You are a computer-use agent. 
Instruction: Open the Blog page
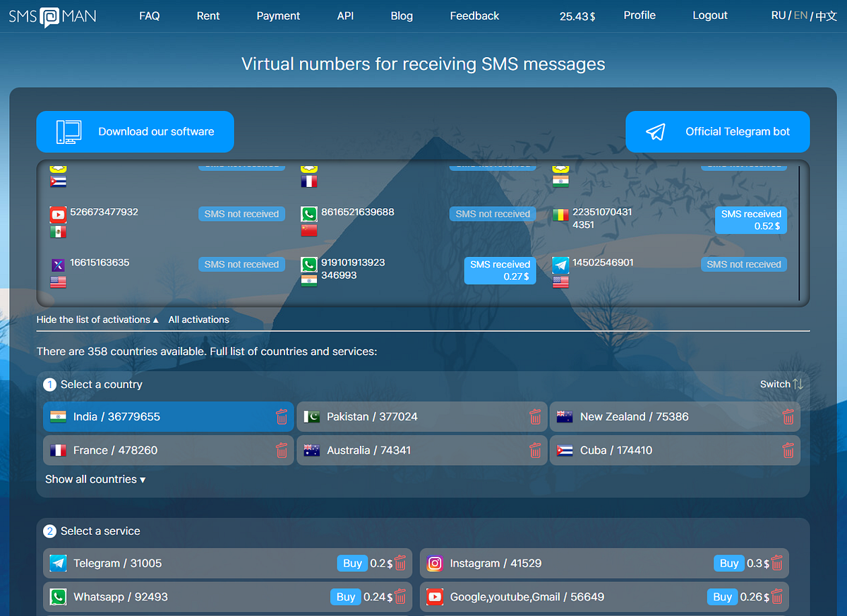pyautogui.click(x=402, y=16)
